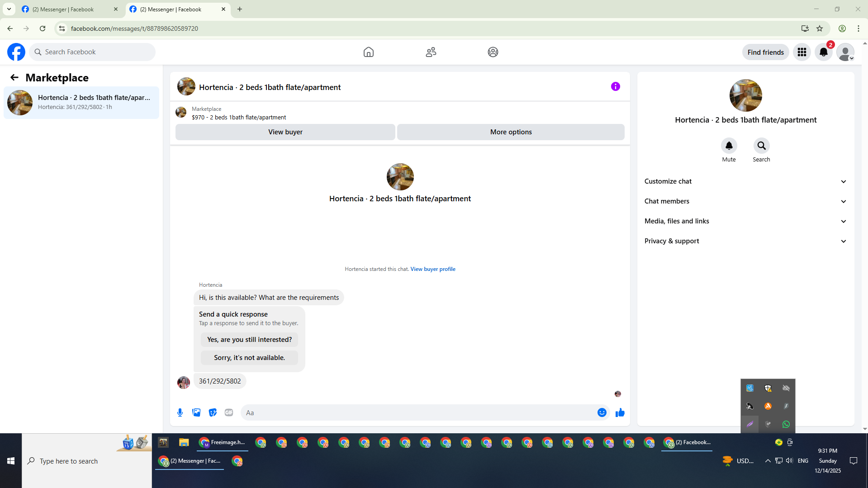
Task: Open the Friends icon in top navigation
Action: [431, 52]
